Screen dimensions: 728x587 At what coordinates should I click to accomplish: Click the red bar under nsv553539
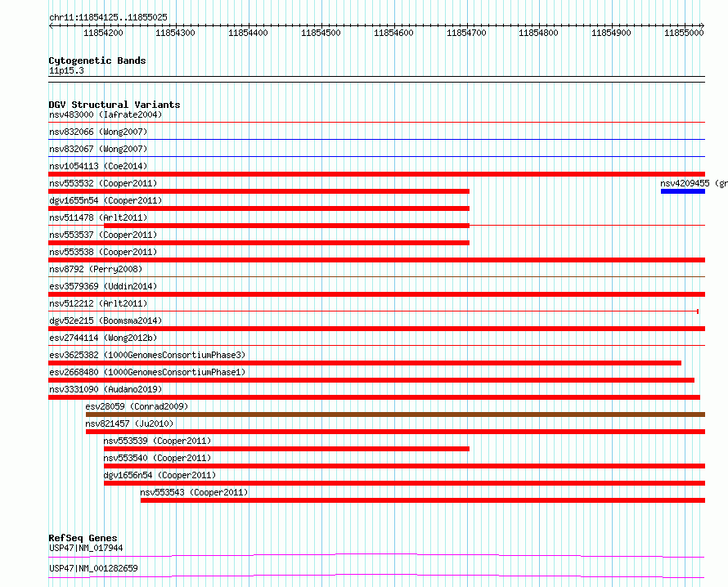coord(286,449)
